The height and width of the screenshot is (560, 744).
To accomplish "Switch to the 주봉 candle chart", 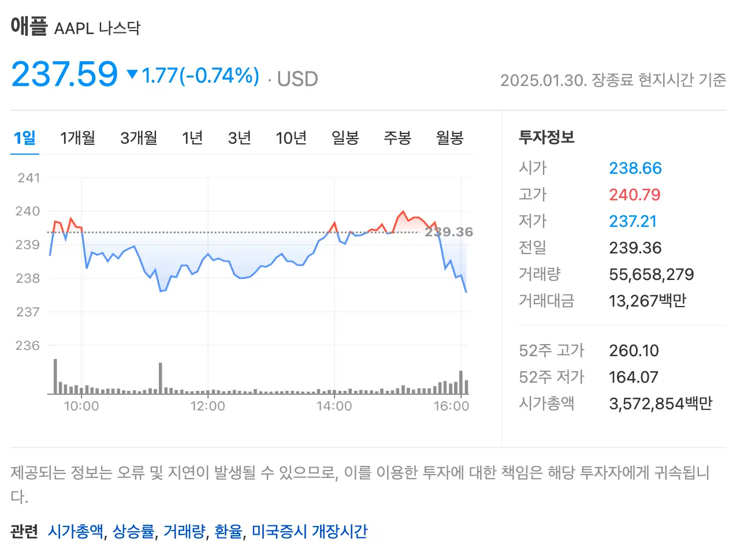I will [x=397, y=138].
